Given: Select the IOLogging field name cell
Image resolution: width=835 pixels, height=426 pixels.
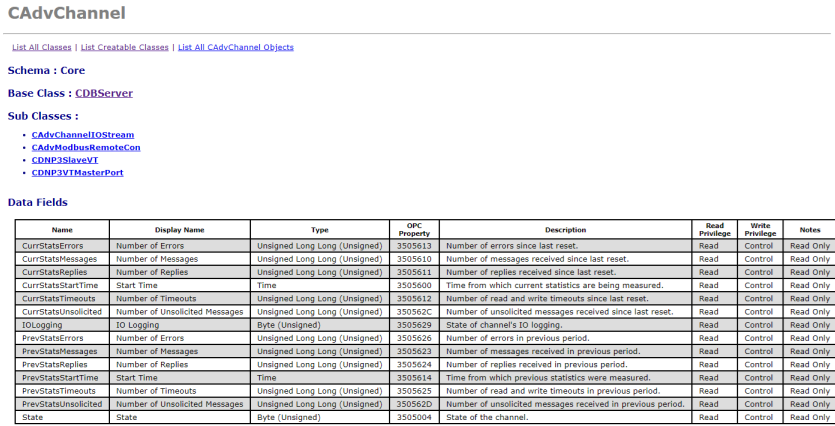Looking at the screenshot, I should (41, 325).
